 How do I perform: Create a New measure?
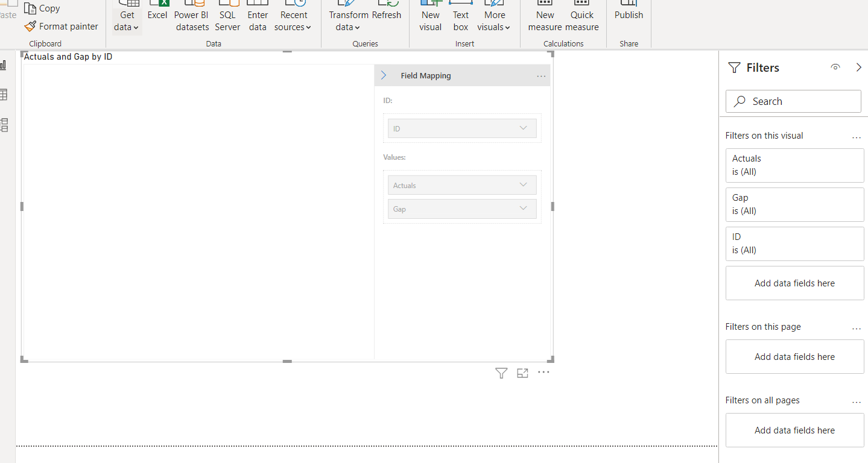(545, 17)
